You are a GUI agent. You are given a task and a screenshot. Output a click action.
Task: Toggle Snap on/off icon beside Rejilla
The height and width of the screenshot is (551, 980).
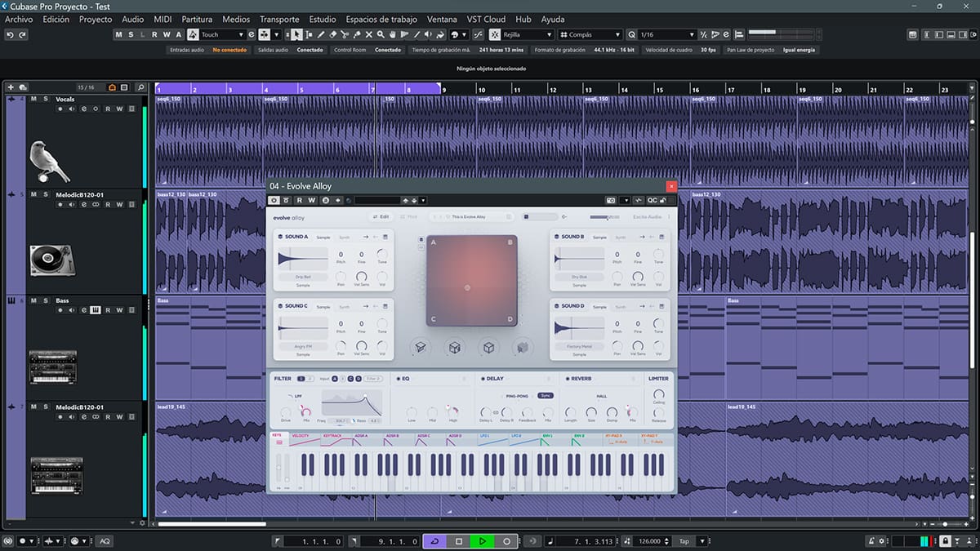496,35
